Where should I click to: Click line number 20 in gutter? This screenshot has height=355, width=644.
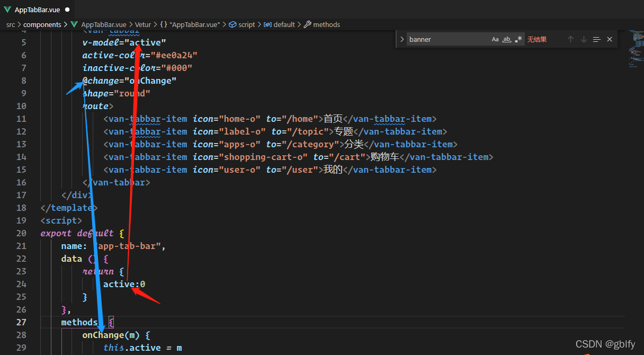tap(21, 233)
